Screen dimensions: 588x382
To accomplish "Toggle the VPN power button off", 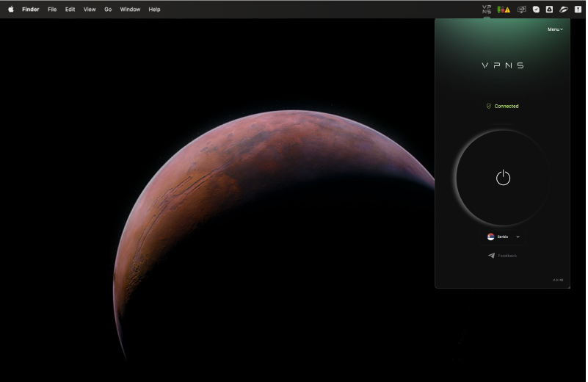I will (503, 178).
